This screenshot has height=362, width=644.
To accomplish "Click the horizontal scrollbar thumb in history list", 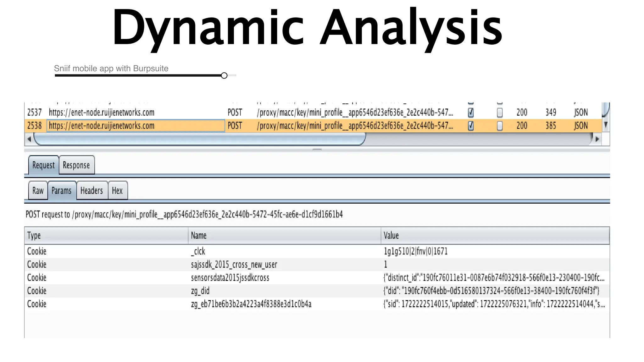I will click(200, 139).
